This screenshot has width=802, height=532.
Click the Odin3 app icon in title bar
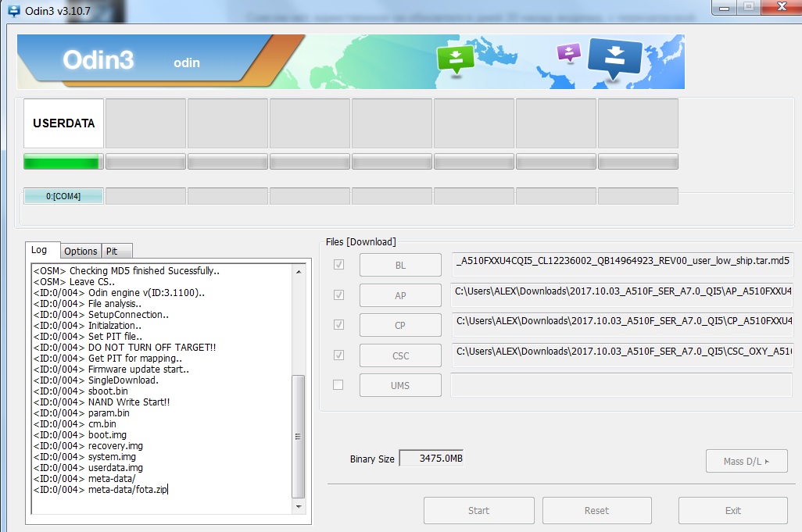click(13, 9)
